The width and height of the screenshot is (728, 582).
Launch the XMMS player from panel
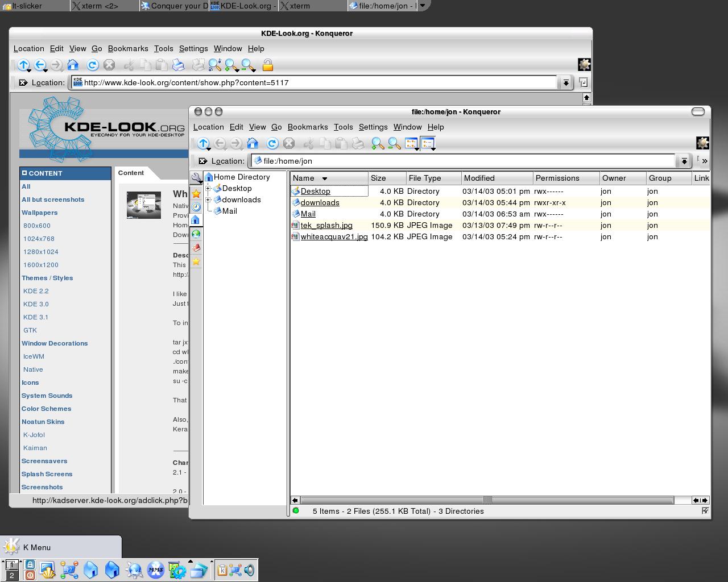coord(156,569)
